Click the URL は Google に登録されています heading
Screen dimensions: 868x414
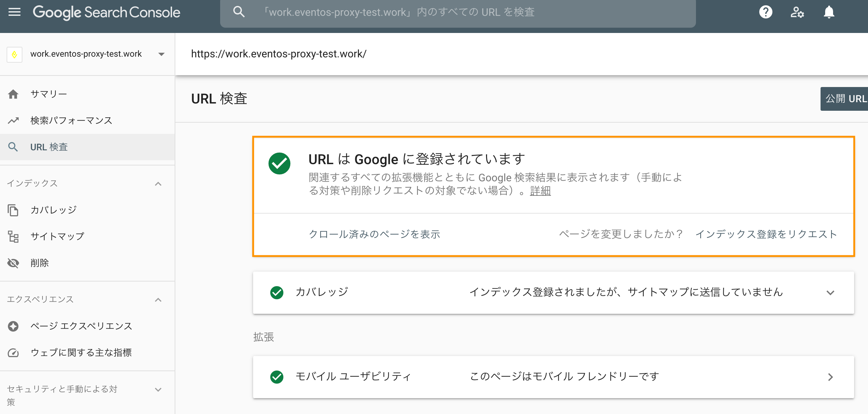coord(417,159)
